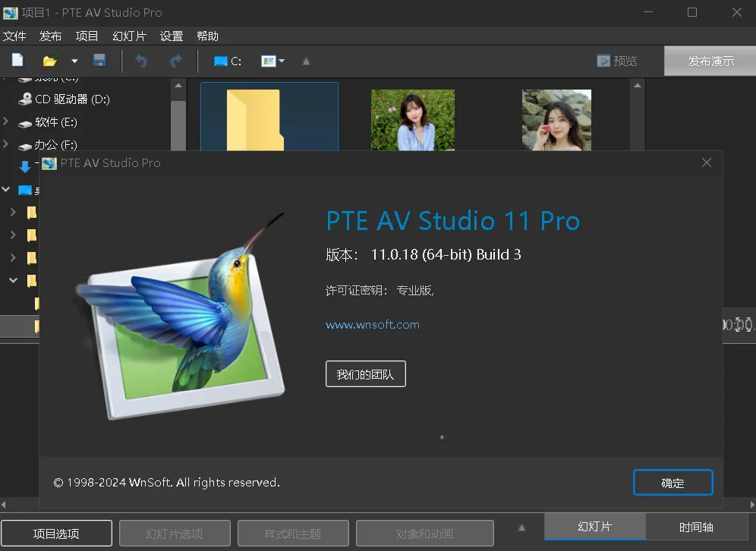Click the hummingbird logo in About dialog
The image size is (756, 551).
tap(181, 316)
